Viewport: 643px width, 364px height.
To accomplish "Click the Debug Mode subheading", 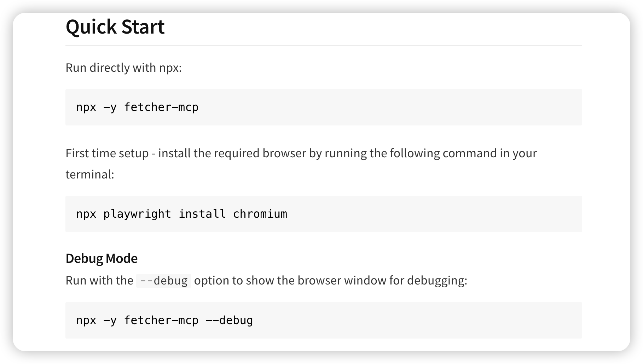I will click(x=102, y=258).
